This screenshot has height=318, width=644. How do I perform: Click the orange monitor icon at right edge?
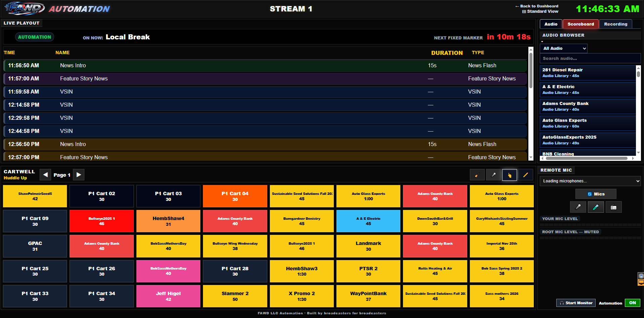(x=641, y=282)
